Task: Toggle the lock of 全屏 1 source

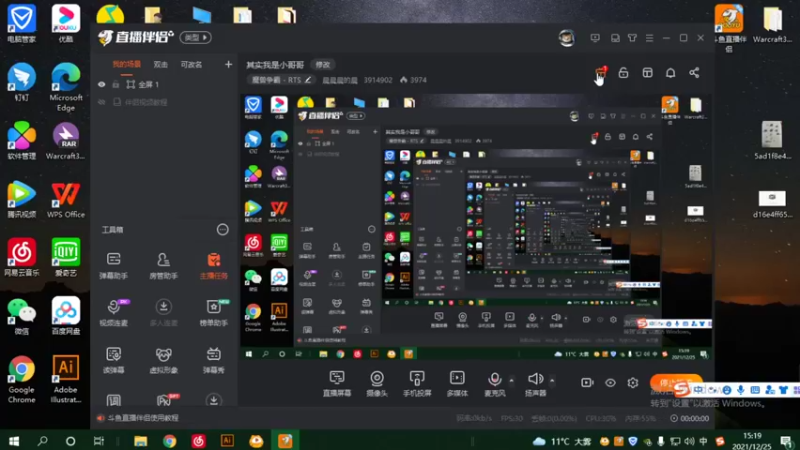Action: point(116,84)
